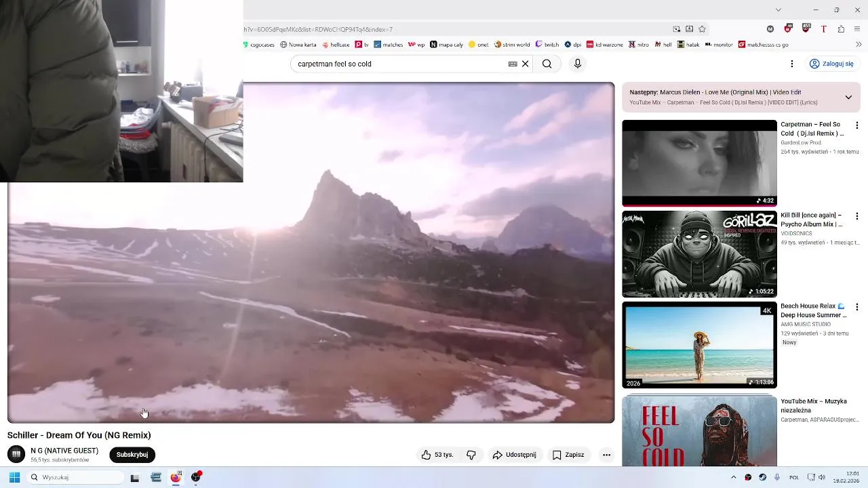Click the Beach House Relax Deep House title
This screenshot has height=488, width=868.
(813, 310)
